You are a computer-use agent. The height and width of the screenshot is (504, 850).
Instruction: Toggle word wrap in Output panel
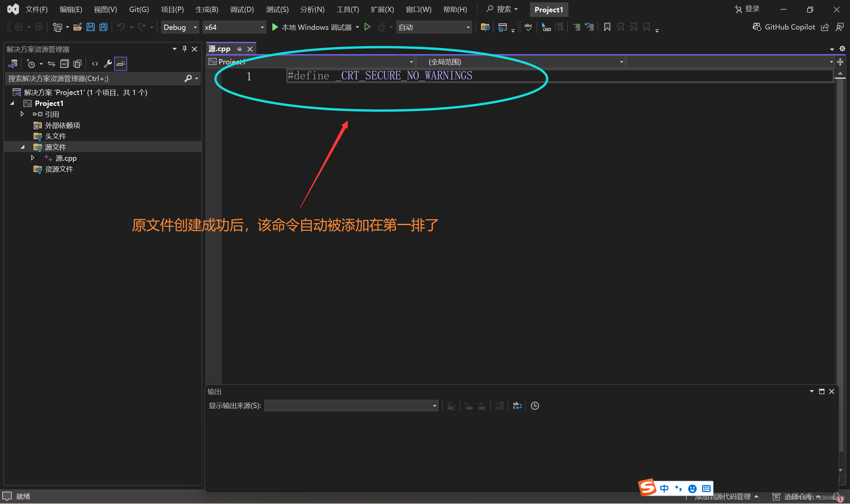[517, 406]
